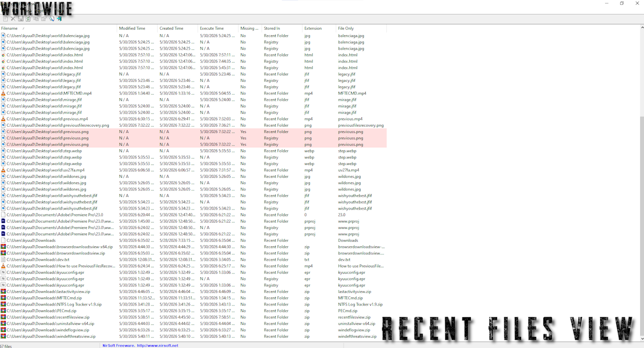Image resolution: width=644 pixels, height=348 pixels.
Task: Sort by the Stored In column header
Action: (x=282, y=28)
